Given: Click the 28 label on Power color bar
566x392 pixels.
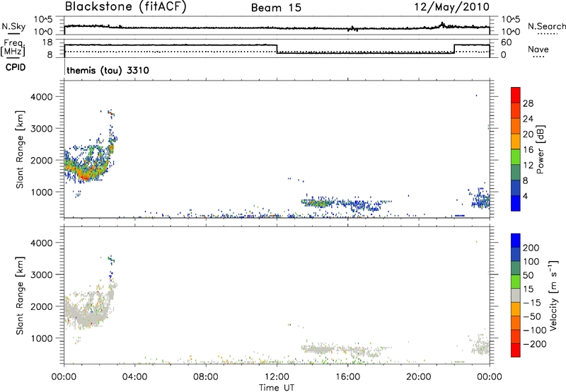Looking at the screenshot, I should click(x=528, y=103).
